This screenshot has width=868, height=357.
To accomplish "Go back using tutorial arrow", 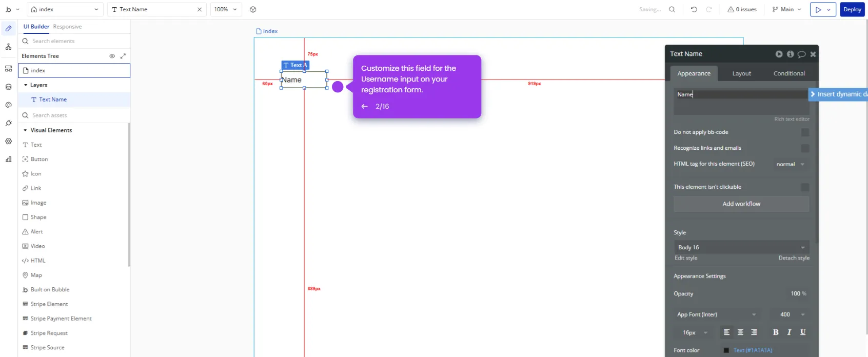I will coord(364,106).
